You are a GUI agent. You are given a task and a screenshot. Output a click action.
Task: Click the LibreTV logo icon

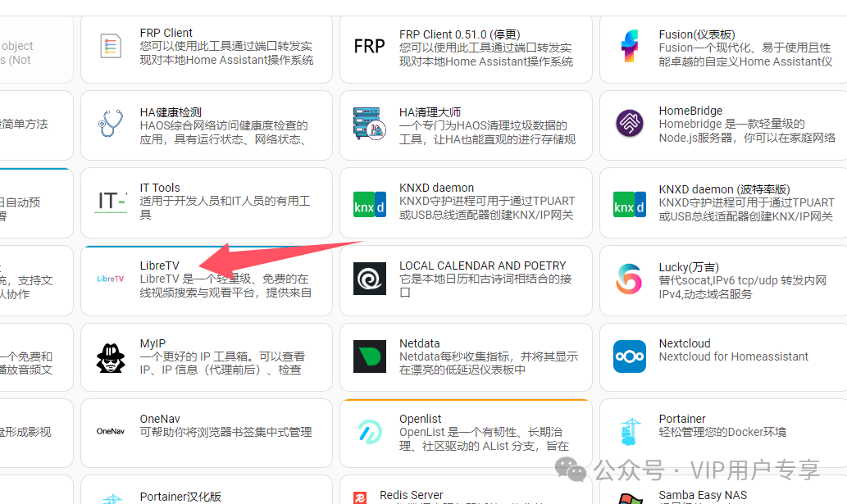[110, 279]
